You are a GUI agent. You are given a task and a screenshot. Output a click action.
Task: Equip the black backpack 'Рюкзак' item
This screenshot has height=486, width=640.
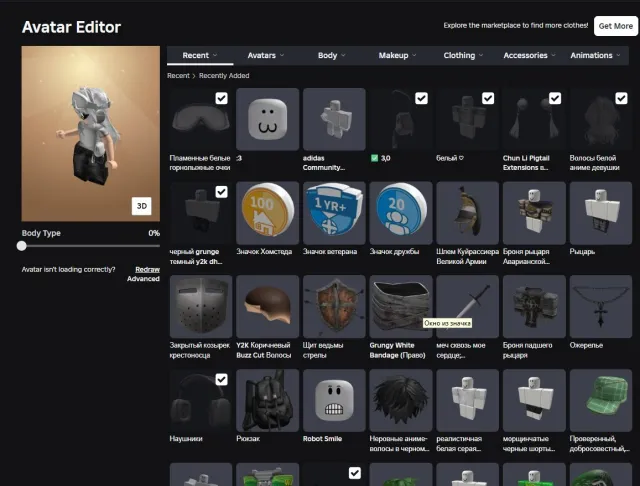click(267, 400)
